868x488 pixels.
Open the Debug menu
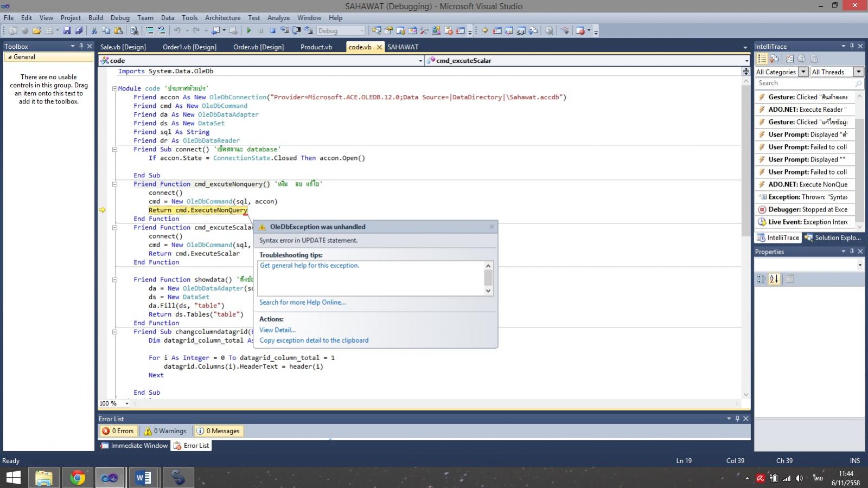tap(120, 18)
